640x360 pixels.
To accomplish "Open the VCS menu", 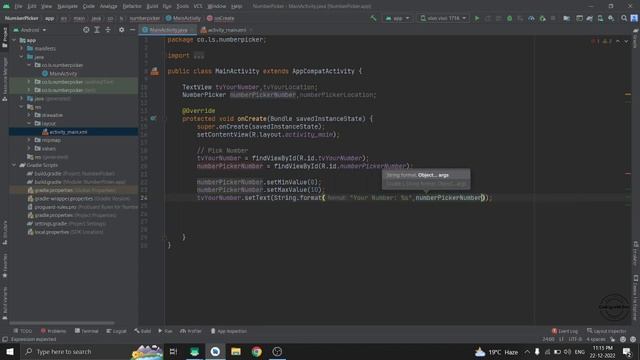I will (x=198, y=6).
